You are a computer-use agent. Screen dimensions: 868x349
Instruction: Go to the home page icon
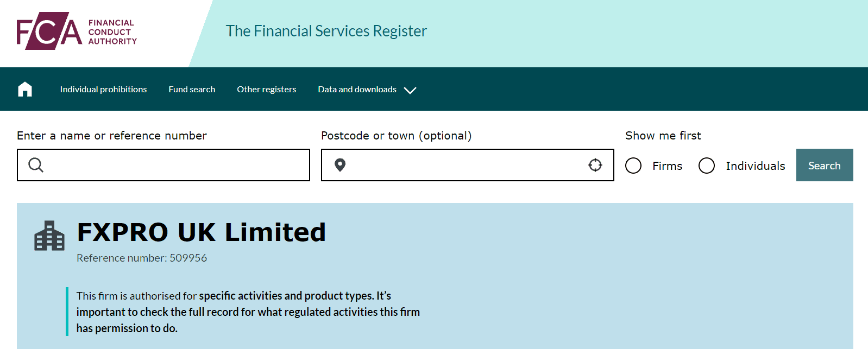[x=25, y=89]
